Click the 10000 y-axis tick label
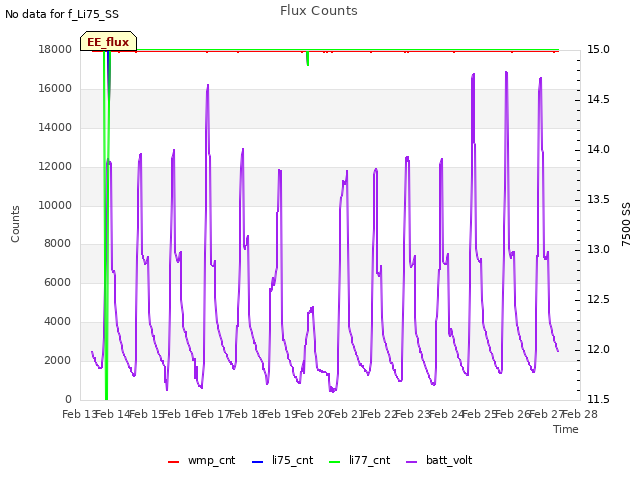This screenshot has width=640, height=480. (55, 205)
